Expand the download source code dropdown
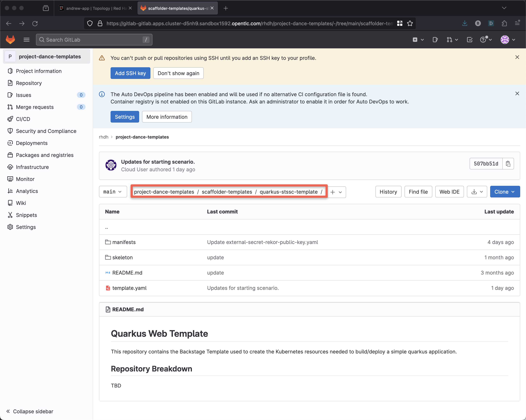The image size is (526, 420). tap(477, 192)
